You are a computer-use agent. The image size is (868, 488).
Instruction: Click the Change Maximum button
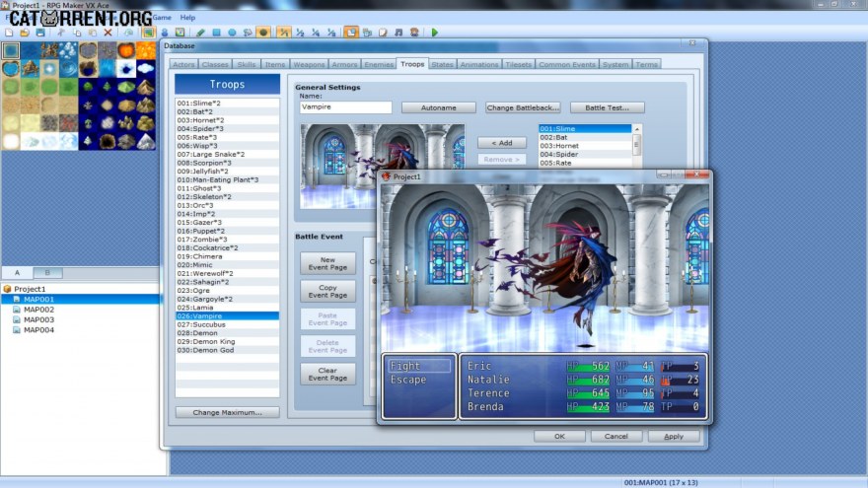pos(228,412)
